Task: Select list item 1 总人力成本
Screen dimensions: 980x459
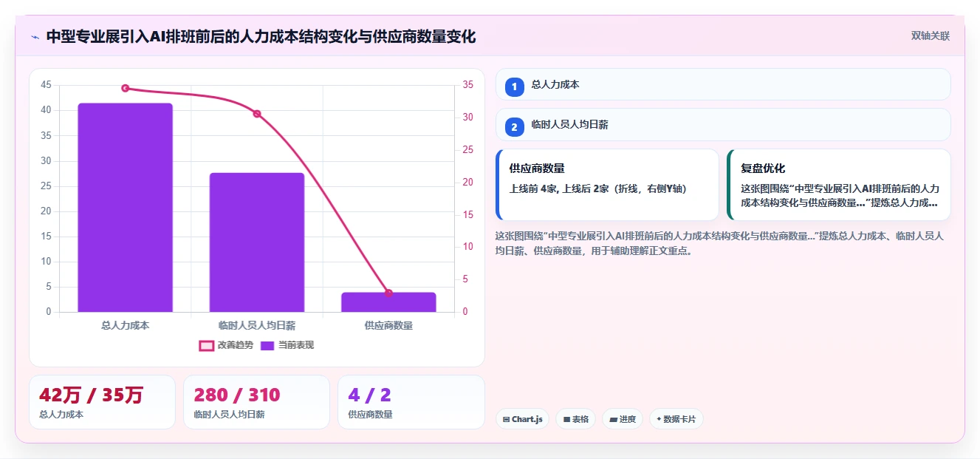Action: click(723, 84)
